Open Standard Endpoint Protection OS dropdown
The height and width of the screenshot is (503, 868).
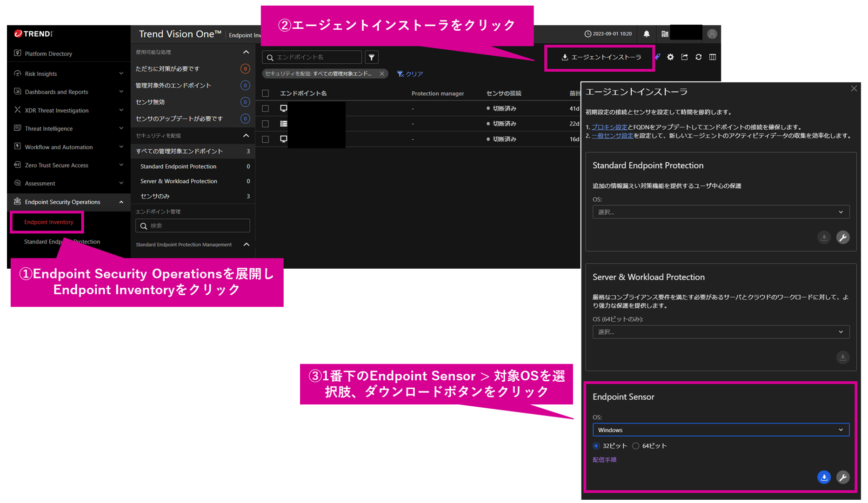[x=721, y=212]
